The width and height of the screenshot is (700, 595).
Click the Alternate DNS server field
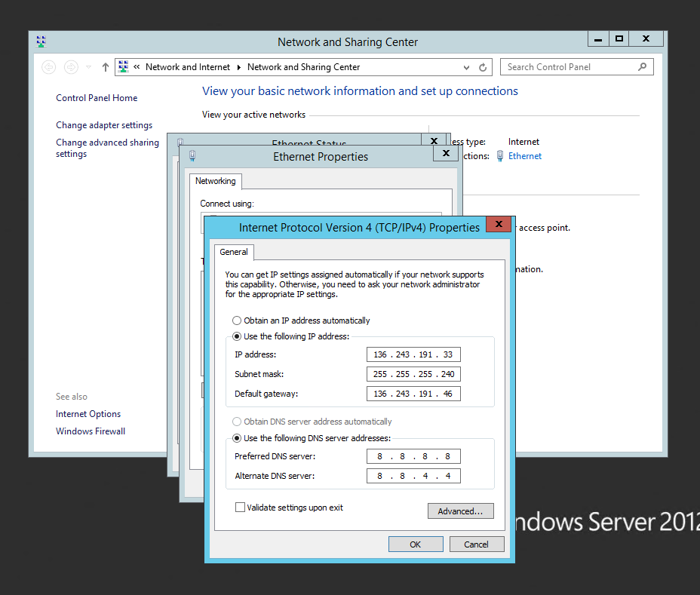pos(413,476)
